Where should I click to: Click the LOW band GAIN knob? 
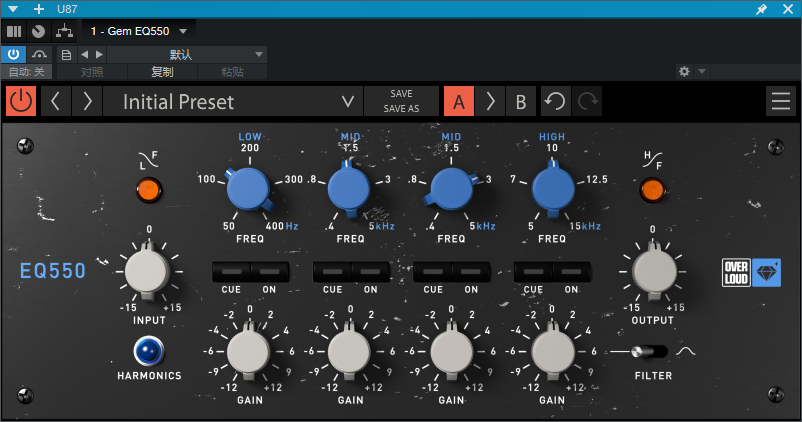point(249,352)
